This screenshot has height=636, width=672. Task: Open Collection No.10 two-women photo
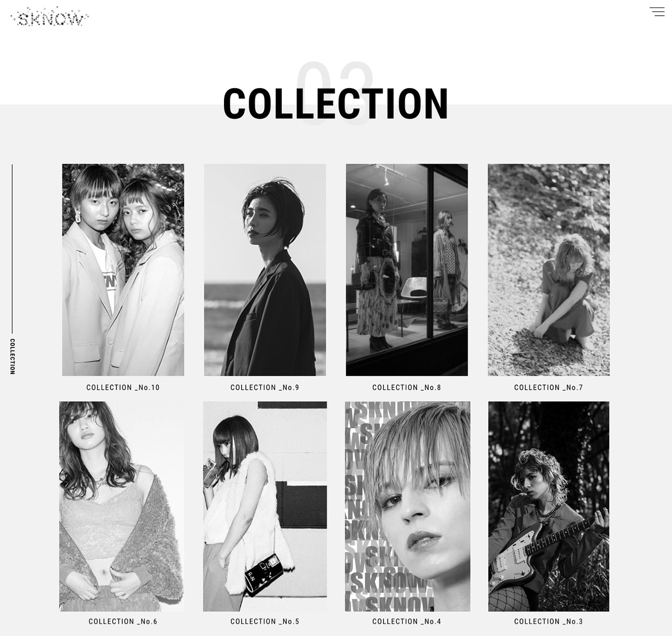click(x=123, y=269)
